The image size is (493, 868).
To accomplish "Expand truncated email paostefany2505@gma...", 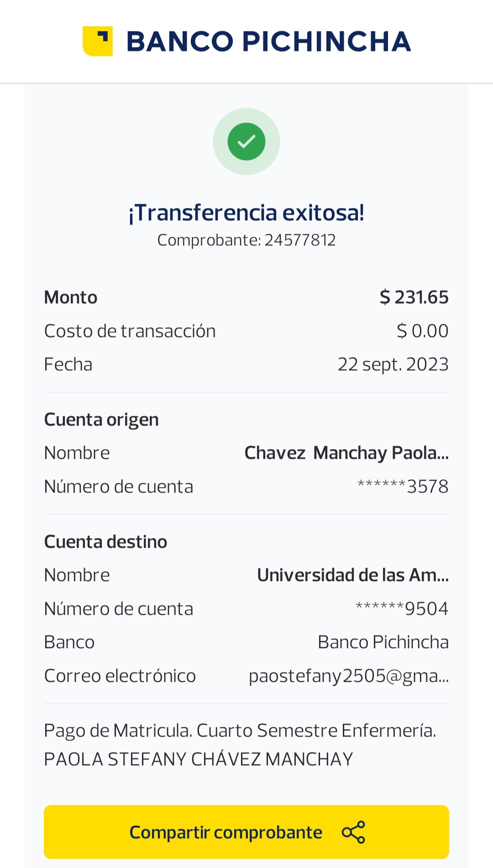I will point(349,676).
